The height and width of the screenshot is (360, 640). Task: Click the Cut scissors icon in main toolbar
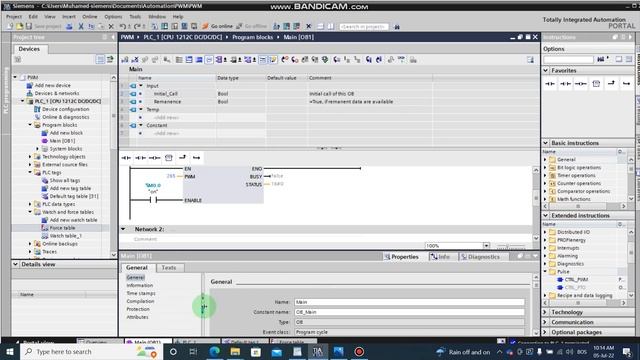81,26
